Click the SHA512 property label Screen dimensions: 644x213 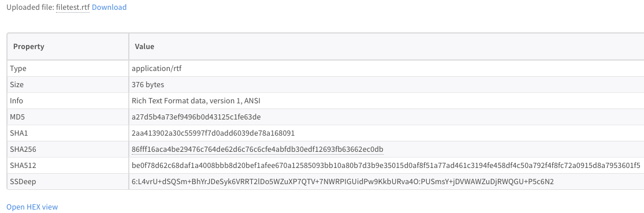tap(23, 166)
